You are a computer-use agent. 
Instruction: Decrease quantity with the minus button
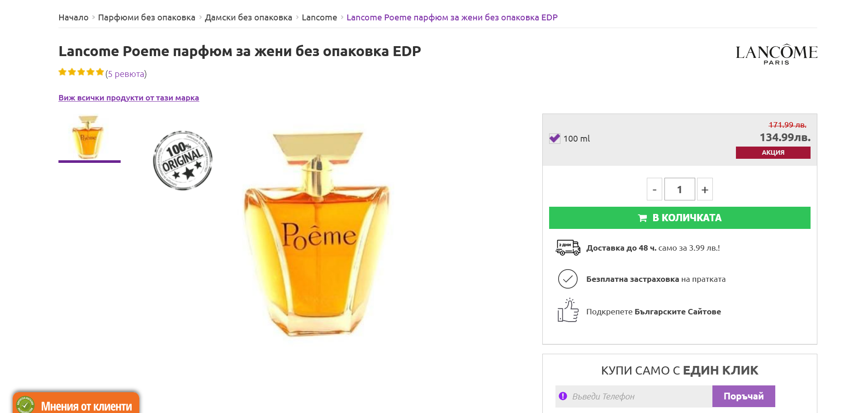point(654,190)
